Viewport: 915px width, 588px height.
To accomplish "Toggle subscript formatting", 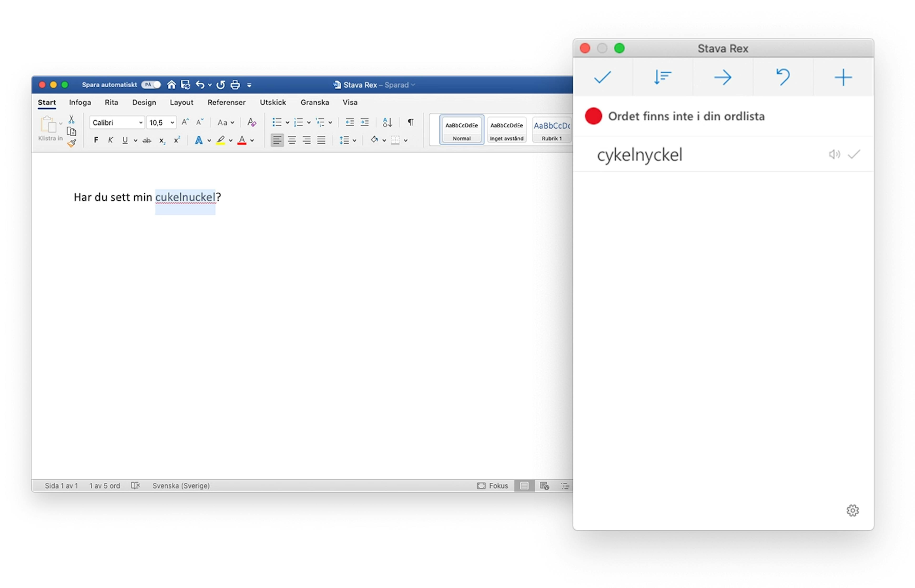I will click(162, 141).
